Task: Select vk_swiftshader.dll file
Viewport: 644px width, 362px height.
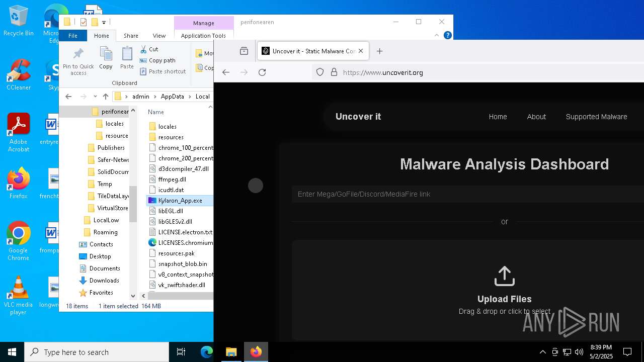Action: tap(182, 285)
